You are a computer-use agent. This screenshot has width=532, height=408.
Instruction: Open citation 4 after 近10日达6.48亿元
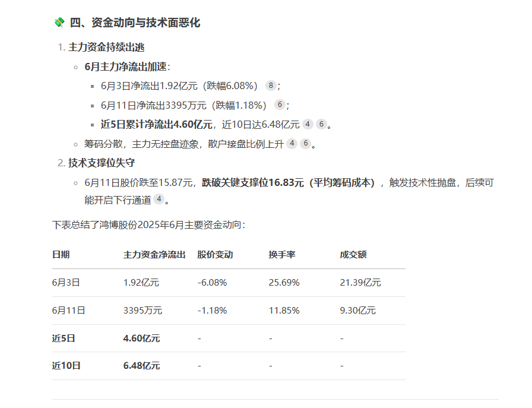tap(308, 124)
